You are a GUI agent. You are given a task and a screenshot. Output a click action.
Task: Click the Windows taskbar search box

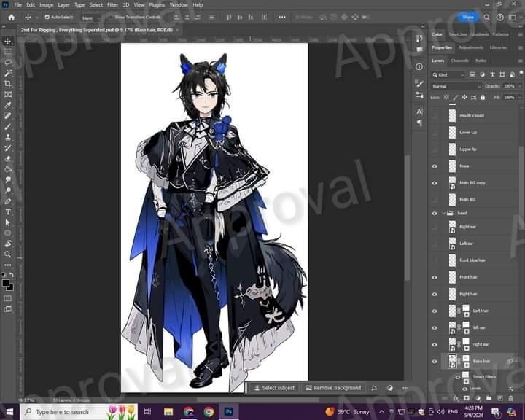(x=79, y=412)
